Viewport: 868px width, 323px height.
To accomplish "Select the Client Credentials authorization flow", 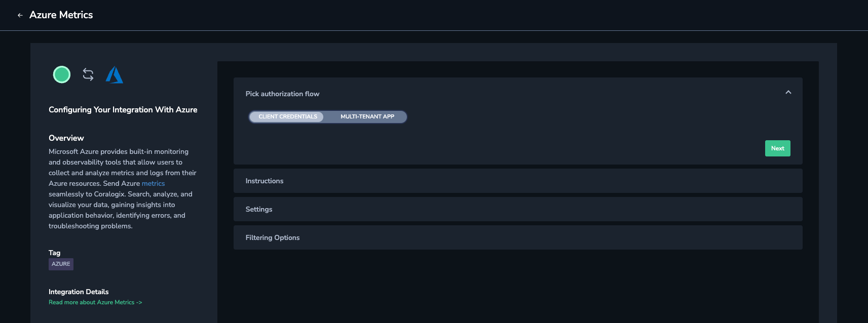I will (287, 117).
